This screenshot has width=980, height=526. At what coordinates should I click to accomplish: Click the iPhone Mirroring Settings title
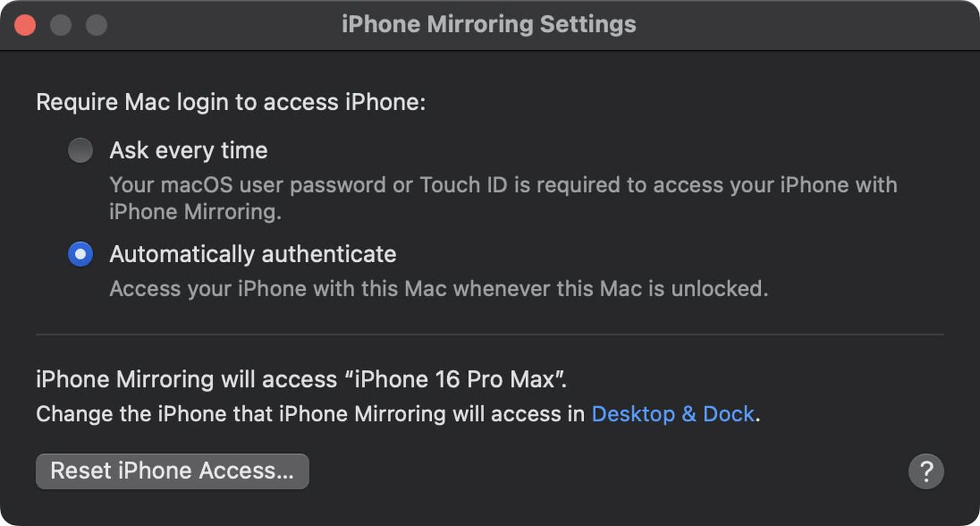(489, 25)
